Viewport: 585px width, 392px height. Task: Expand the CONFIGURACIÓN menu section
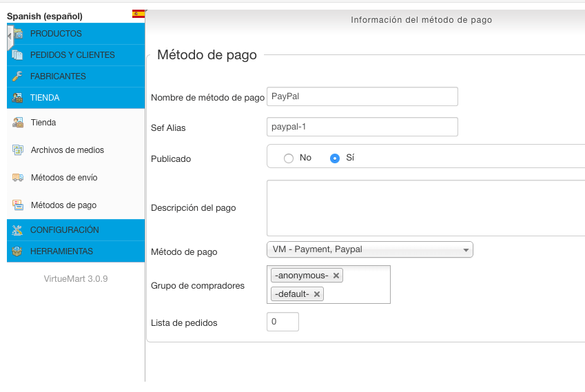(x=76, y=229)
